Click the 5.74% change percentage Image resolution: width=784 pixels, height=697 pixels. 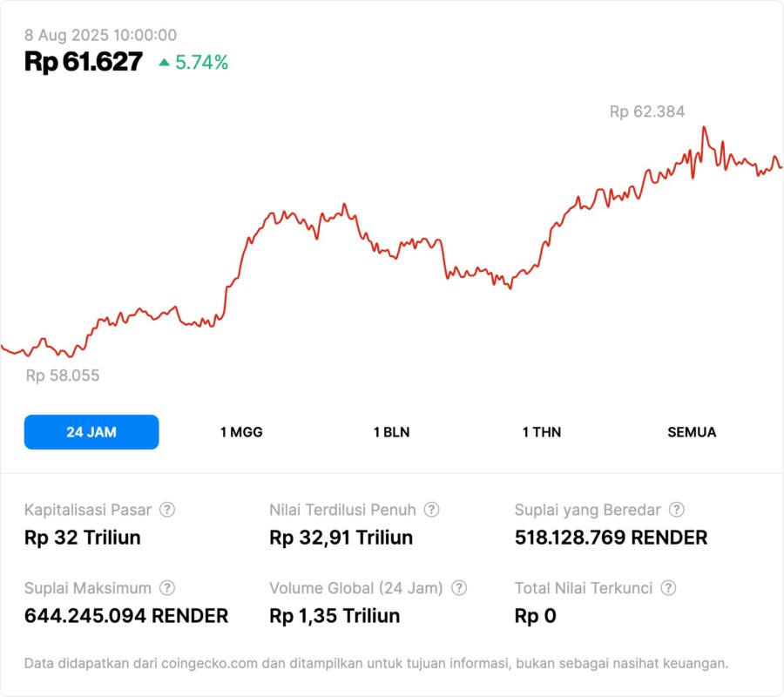[201, 63]
